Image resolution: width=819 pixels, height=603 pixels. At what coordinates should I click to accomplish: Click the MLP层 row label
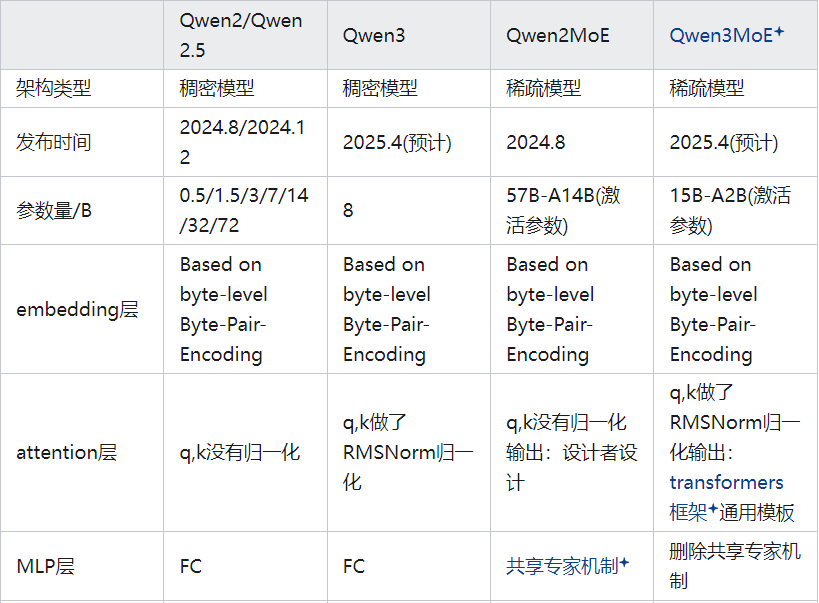click(x=45, y=566)
